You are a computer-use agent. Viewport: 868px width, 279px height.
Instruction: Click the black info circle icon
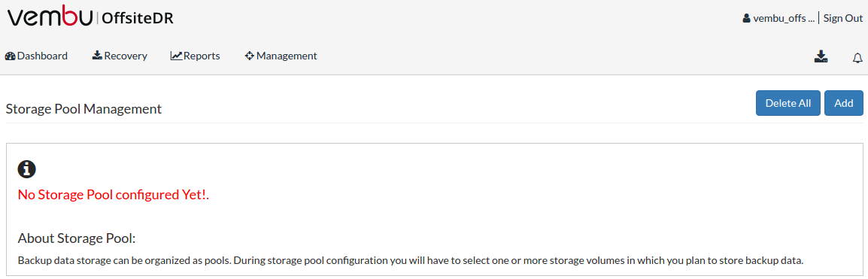click(26, 169)
